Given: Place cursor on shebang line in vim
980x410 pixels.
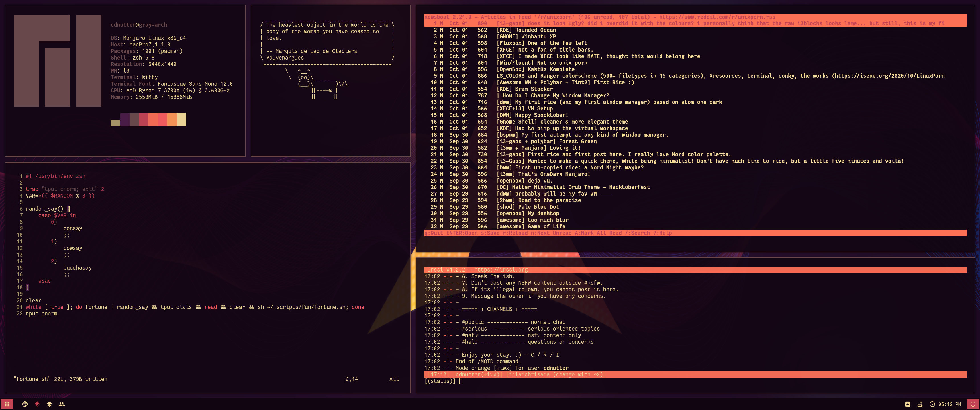Looking at the screenshot, I should [56, 176].
